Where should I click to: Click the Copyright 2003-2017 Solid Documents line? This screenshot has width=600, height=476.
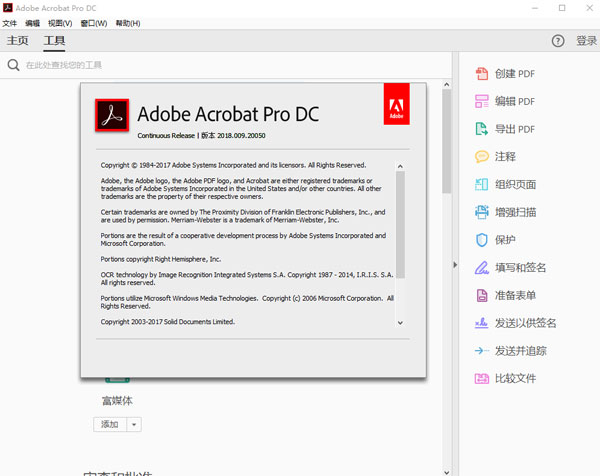(168, 322)
